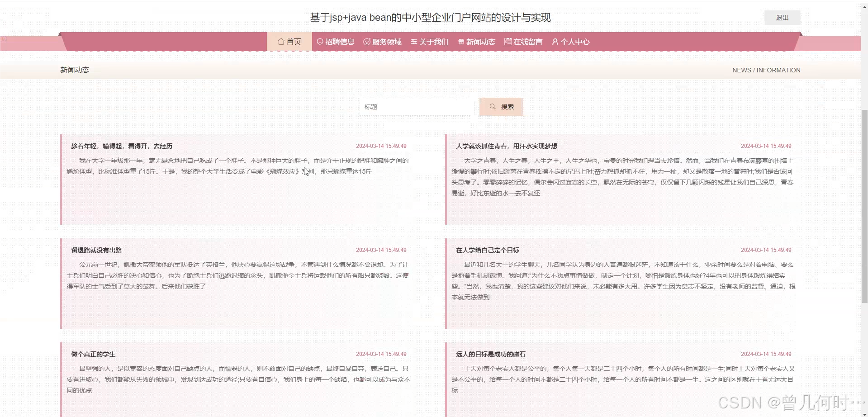
Task: Click the smiley icon beside 招聘信息
Action: point(319,41)
